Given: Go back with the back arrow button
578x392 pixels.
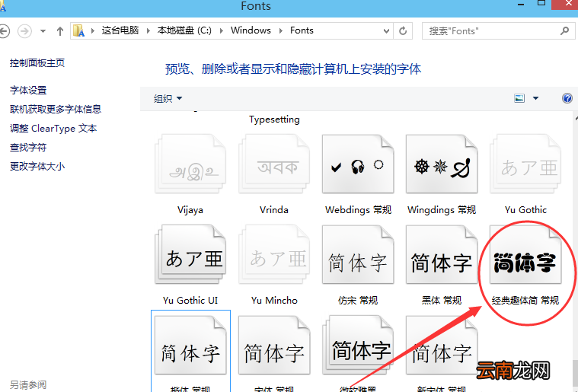Looking at the screenshot, I should pos(3,31).
